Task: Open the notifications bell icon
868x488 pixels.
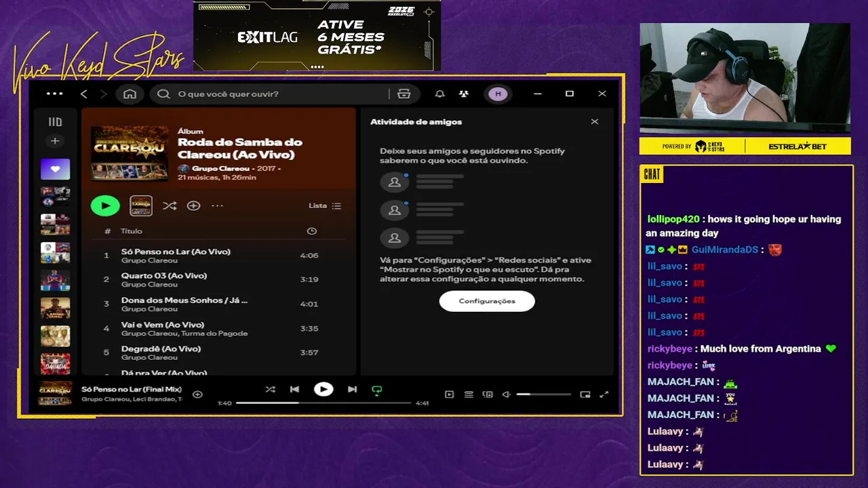Action: [x=439, y=94]
